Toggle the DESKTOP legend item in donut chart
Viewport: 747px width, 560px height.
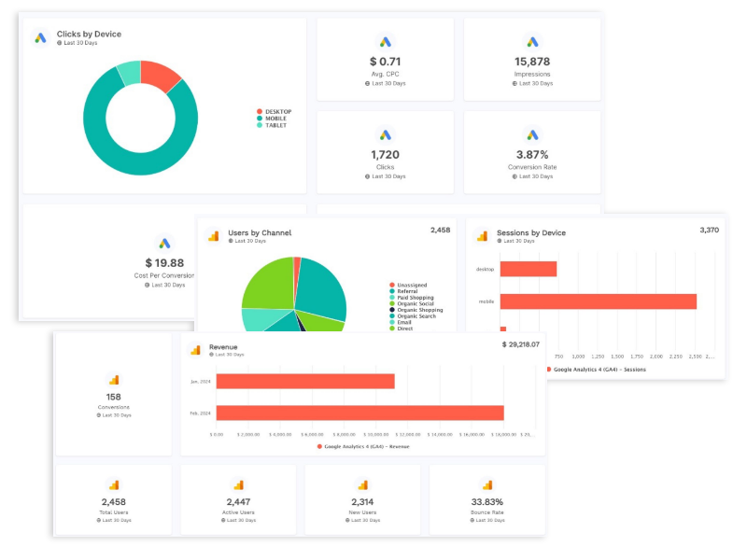pyautogui.click(x=277, y=112)
